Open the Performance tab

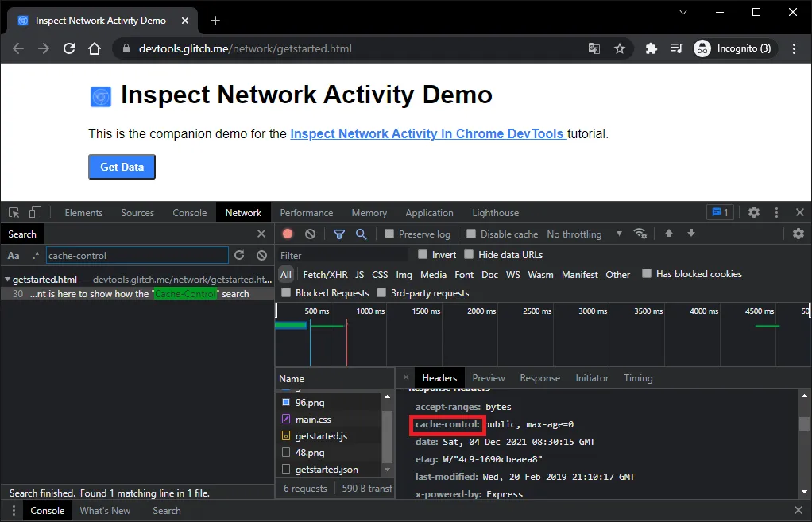click(x=307, y=213)
